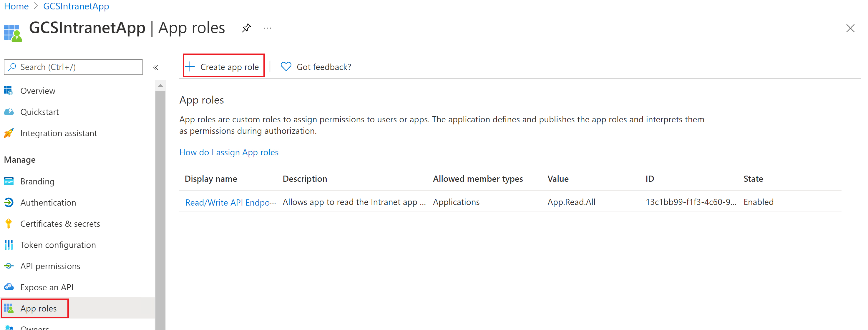Click the Token configuration bars icon
The height and width of the screenshot is (330, 868).
click(x=9, y=245)
